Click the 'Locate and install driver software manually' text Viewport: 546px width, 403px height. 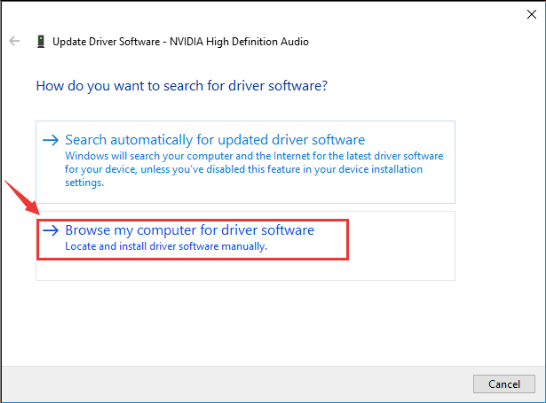(166, 246)
